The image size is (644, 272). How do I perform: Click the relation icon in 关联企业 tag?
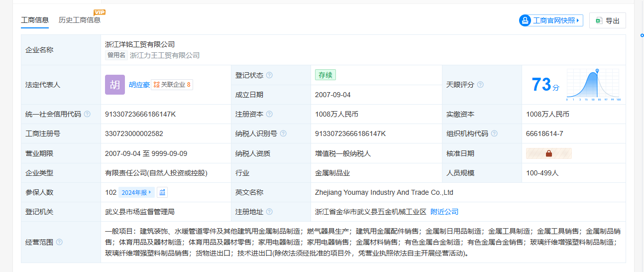[157, 85]
